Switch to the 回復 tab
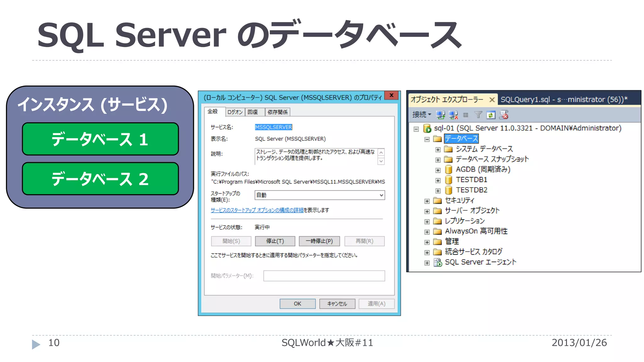Viewport: 644px width, 362px height. coord(254,112)
